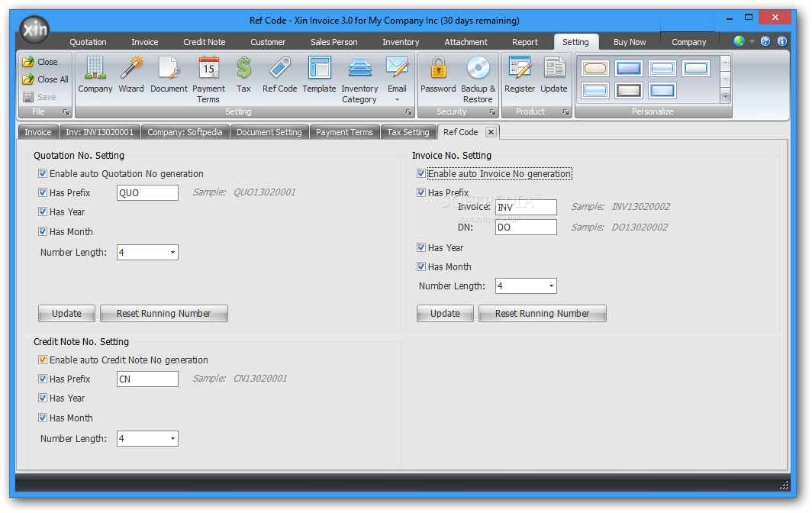Image resolution: width=812 pixels, height=513 pixels.
Task: Switch to Inv: INV13020001 tab
Action: tap(100, 132)
